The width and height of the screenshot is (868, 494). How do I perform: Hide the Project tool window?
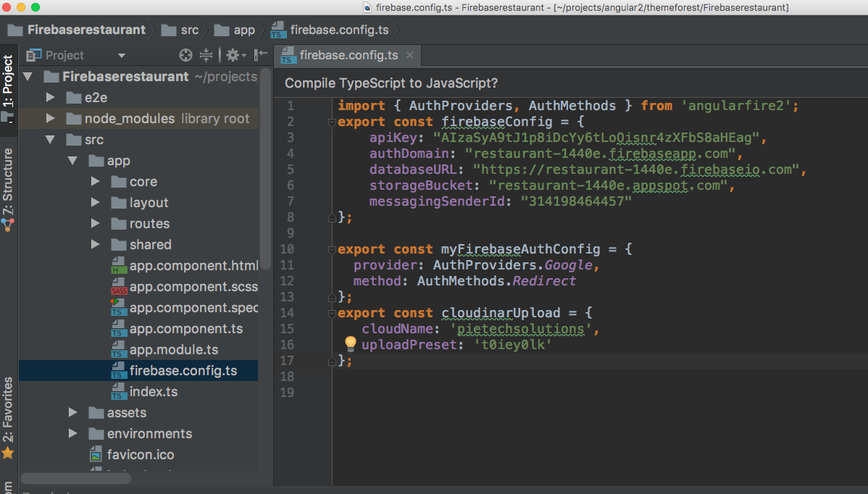(260, 54)
